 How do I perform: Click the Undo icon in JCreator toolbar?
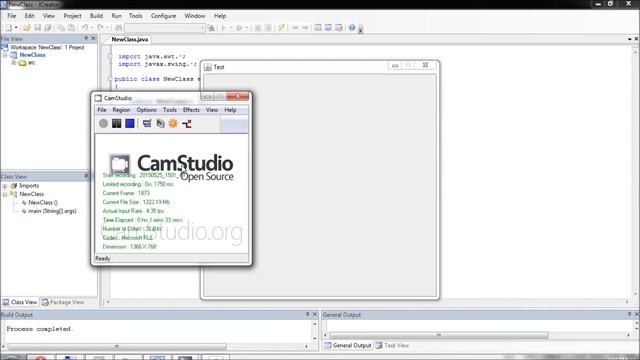click(84, 28)
